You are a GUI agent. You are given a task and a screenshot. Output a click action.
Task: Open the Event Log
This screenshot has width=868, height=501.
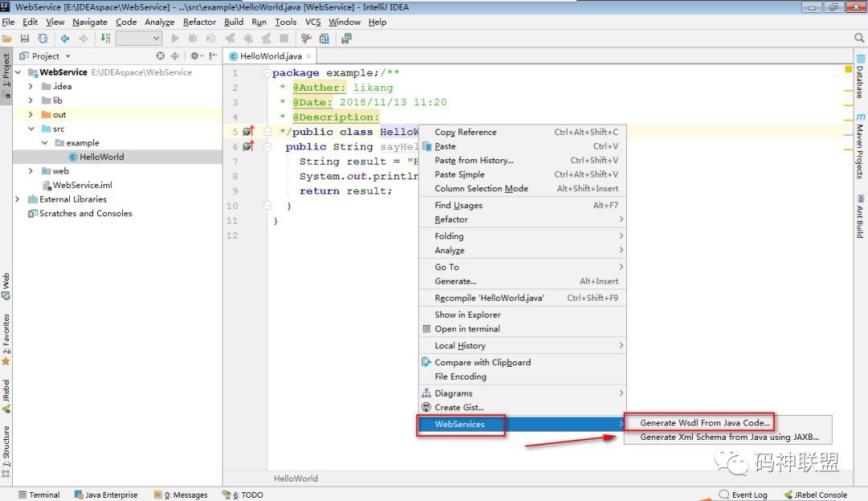pos(743,495)
